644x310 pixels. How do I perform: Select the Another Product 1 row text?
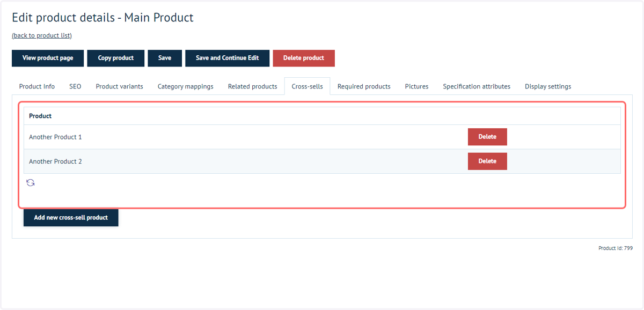(55, 137)
